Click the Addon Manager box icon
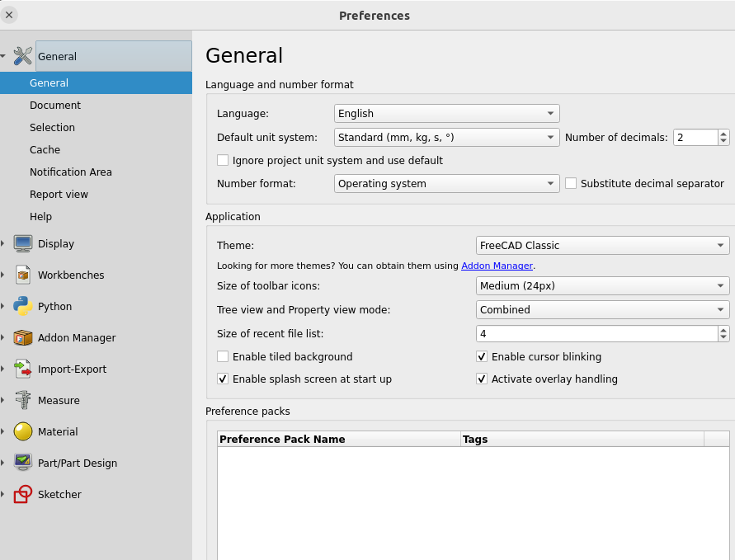Image resolution: width=735 pixels, height=560 pixels. coord(23,337)
